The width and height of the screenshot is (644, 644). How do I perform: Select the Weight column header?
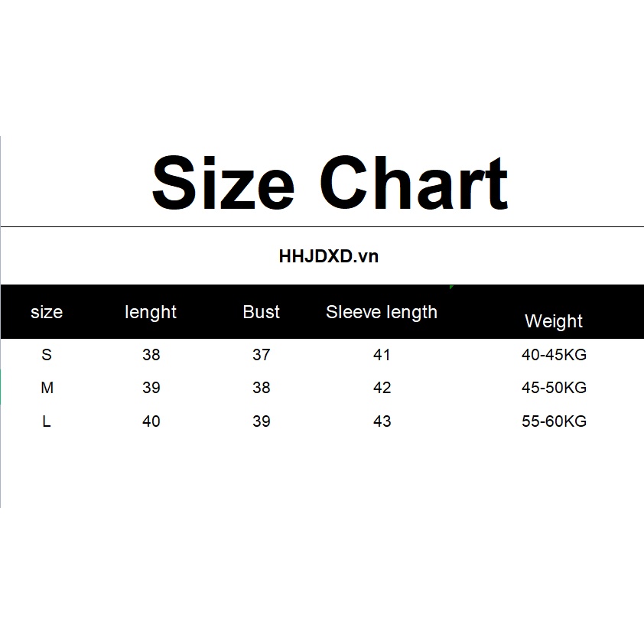[x=554, y=321]
